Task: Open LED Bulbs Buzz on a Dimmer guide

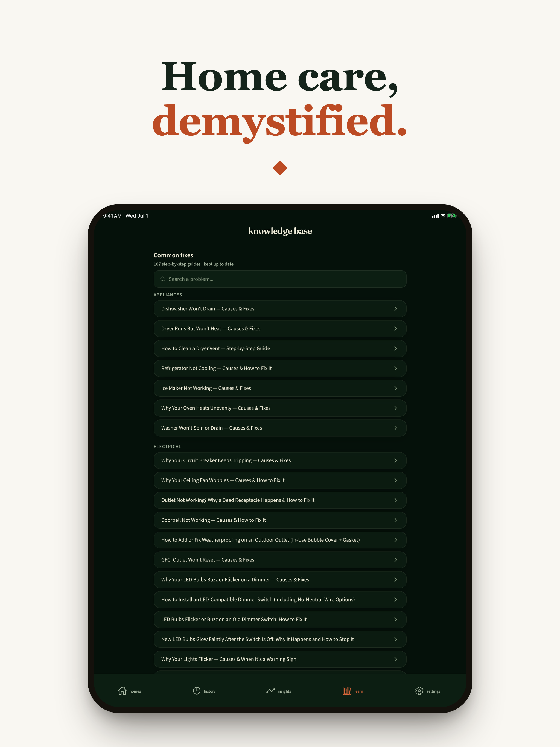Action: [x=280, y=580]
